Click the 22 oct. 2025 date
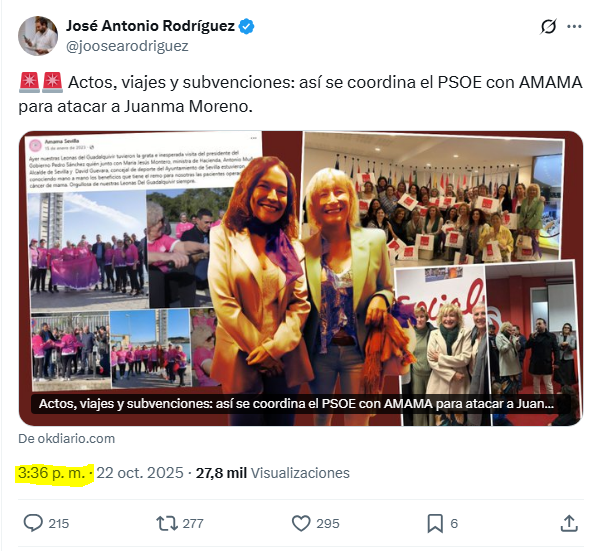Screen dimensions: 590x551 click(140, 473)
